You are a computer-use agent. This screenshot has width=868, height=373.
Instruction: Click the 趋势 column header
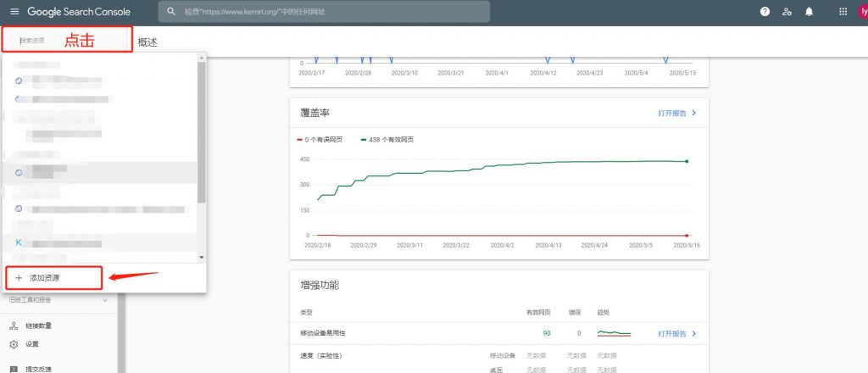coord(604,313)
